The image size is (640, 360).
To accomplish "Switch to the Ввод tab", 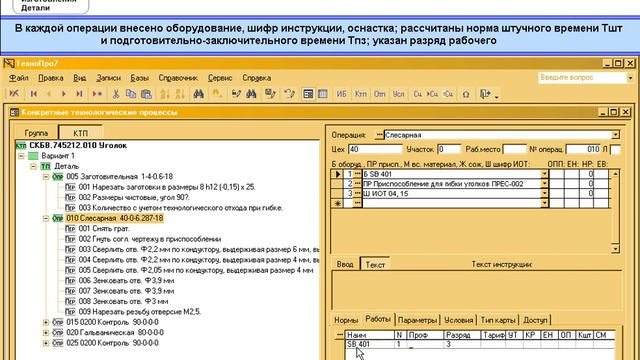I will click(345, 264).
